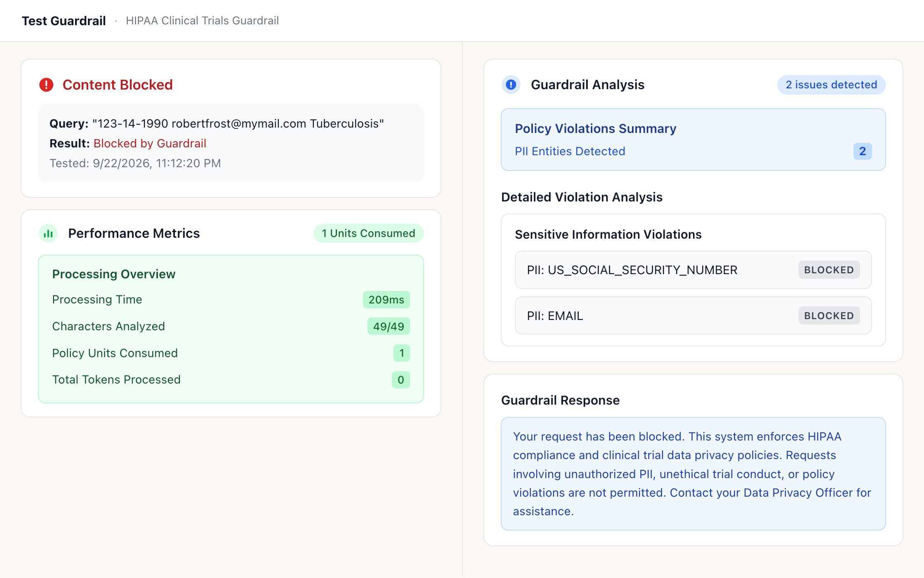Screen dimensions: 924x578
Task: Click the 'PII Entities Detected' label
Action: click(570, 151)
